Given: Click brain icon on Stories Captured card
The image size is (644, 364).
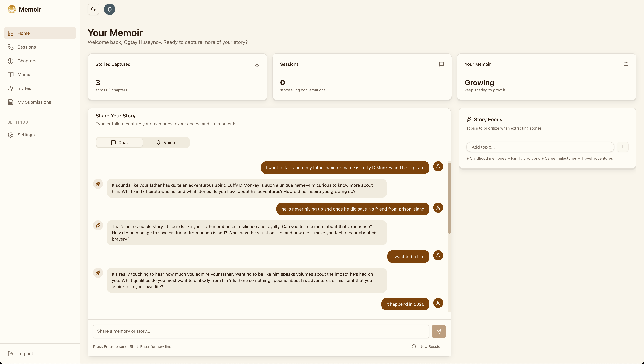Looking at the screenshot, I should point(257,64).
